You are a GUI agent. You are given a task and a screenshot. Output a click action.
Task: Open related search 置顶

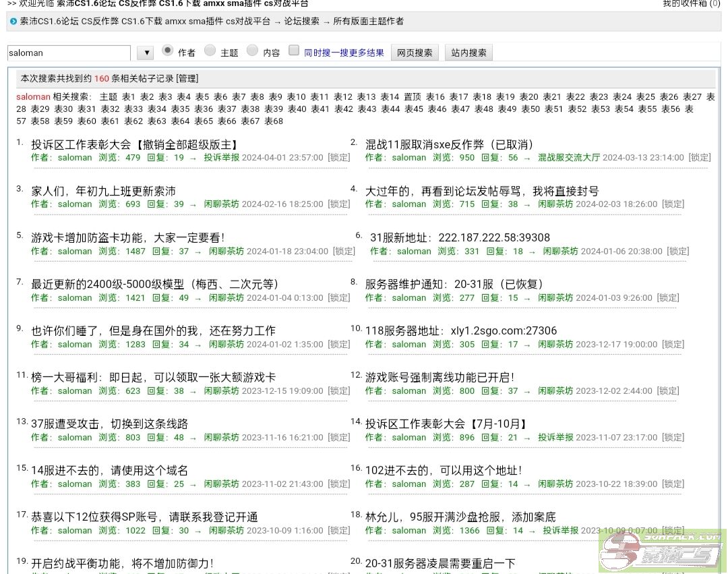click(x=413, y=96)
